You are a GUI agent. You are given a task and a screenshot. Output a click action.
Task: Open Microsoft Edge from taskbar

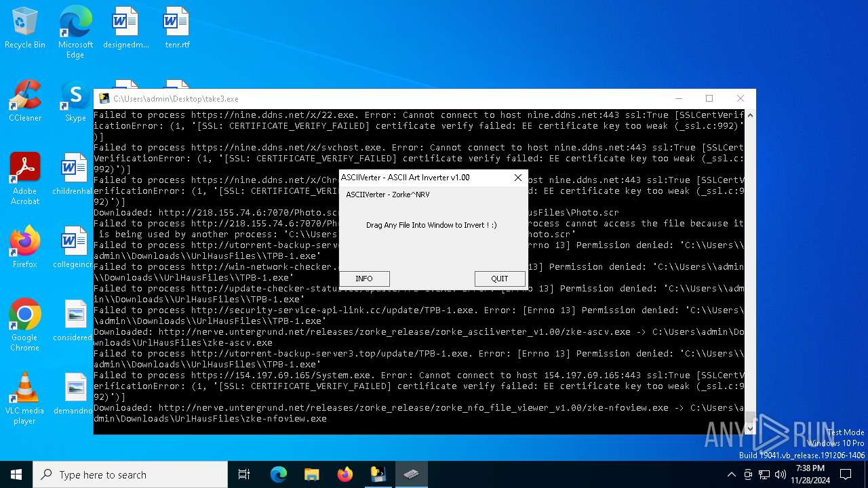tap(279, 474)
